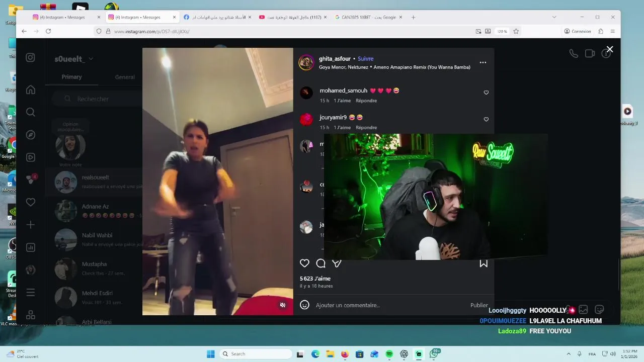The height and width of the screenshot is (362, 644).
Task: Open Nabil Wahbi conversation
Action: (x=94, y=239)
